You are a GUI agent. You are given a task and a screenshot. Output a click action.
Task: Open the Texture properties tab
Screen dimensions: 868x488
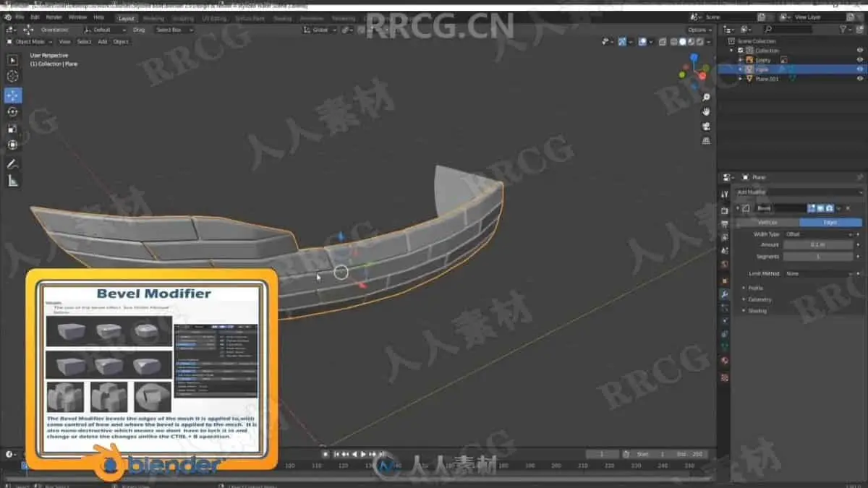[x=724, y=377]
